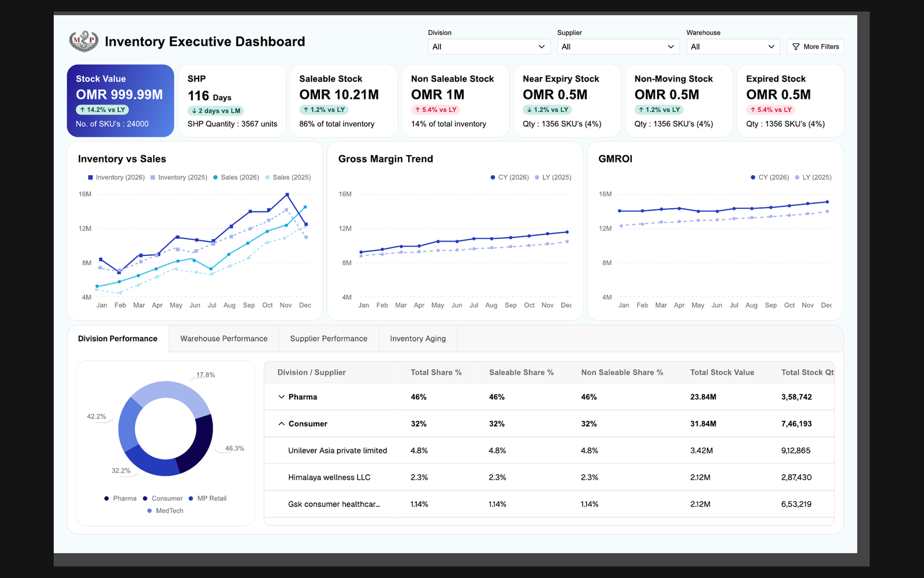The image size is (924, 578).
Task: Click Non-Moving Stock OMR 0.5M value
Action: 666,94
